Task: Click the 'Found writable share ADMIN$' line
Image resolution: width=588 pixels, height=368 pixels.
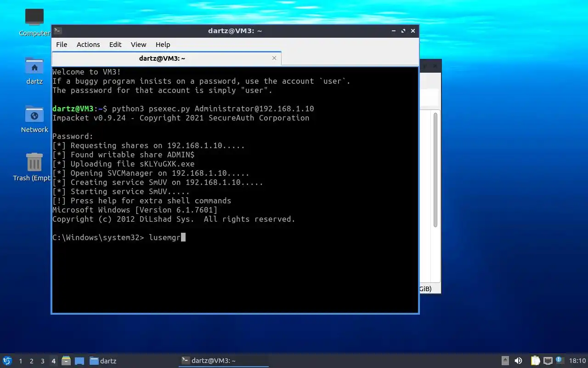Action: (124, 155)
